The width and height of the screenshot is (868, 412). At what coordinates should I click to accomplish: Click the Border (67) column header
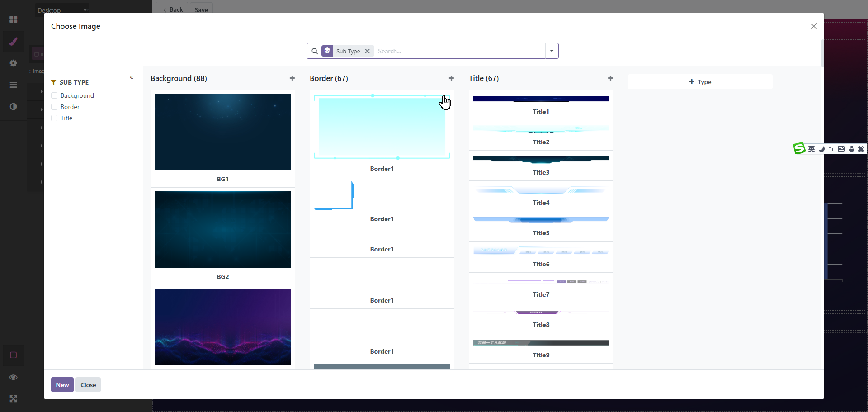pyautogui.click(x=329, y=78)
